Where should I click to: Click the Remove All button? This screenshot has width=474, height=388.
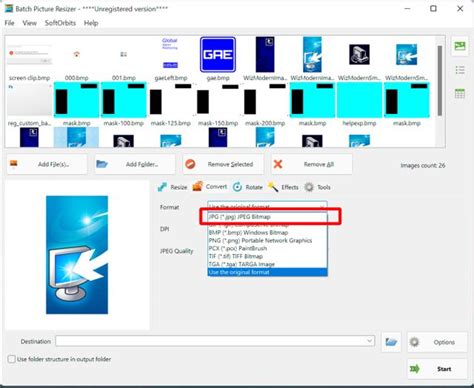click(311, 164)
